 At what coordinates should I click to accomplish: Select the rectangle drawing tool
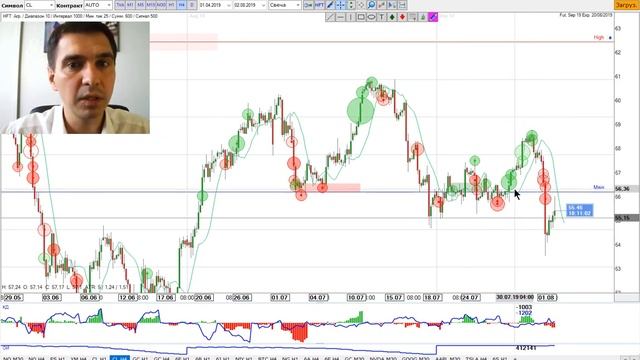pyautogui.click(x=361, y=17)
